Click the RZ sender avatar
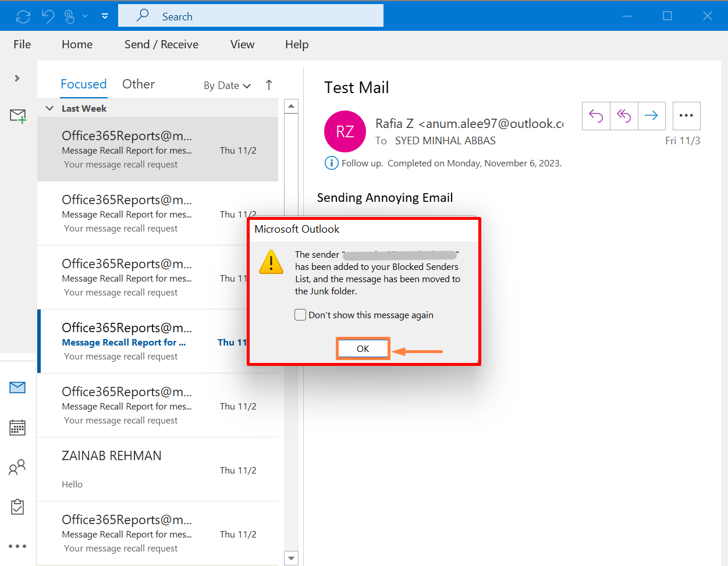The width and height of the screenshot is (728, 566). 345,131
